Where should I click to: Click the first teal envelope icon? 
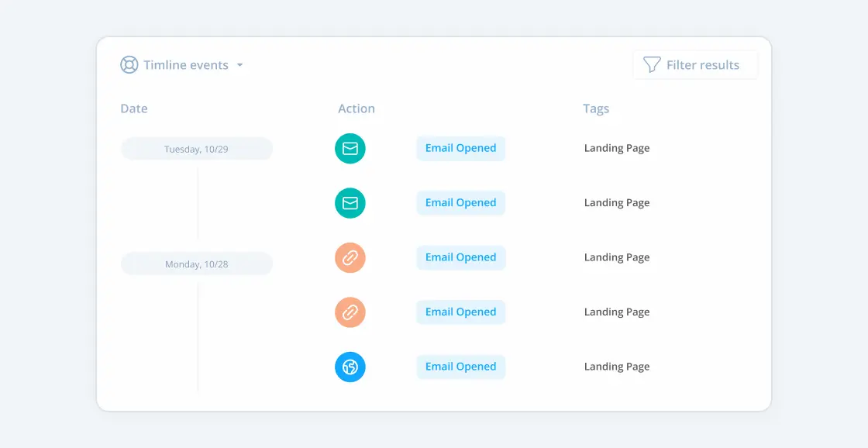(x=350, y=148)
